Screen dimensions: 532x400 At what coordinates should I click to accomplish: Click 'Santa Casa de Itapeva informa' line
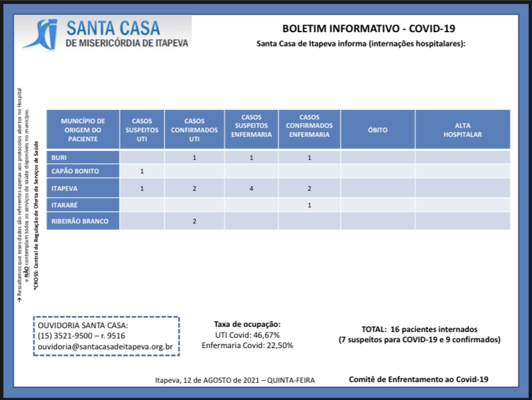pyautogui.click(x=361, y=44)
